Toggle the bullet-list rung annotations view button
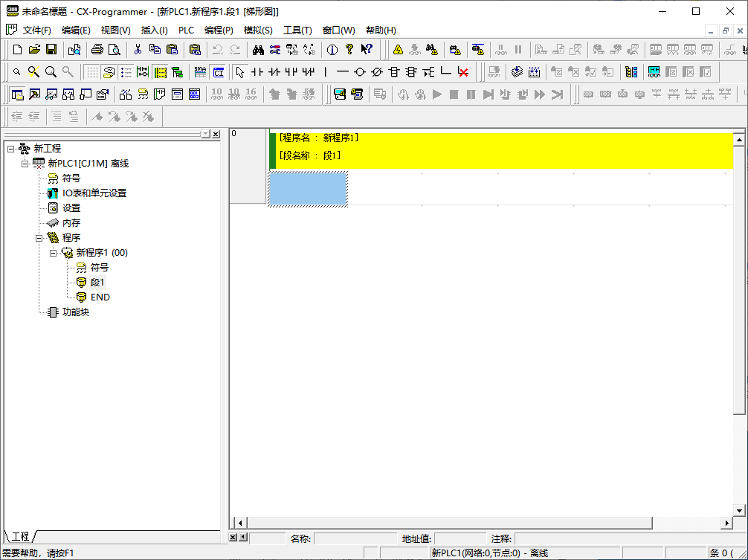Screen dimensions: 748x560 tap(126, 72)
